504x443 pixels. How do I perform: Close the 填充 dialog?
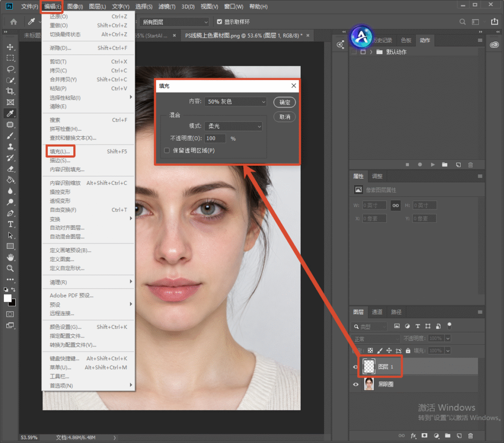point(293,86)
